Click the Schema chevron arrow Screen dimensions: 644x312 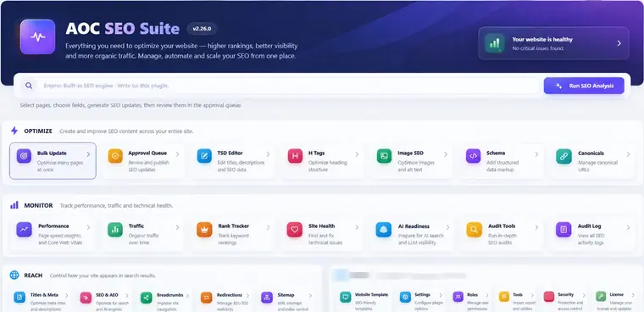tap(536, 154)
